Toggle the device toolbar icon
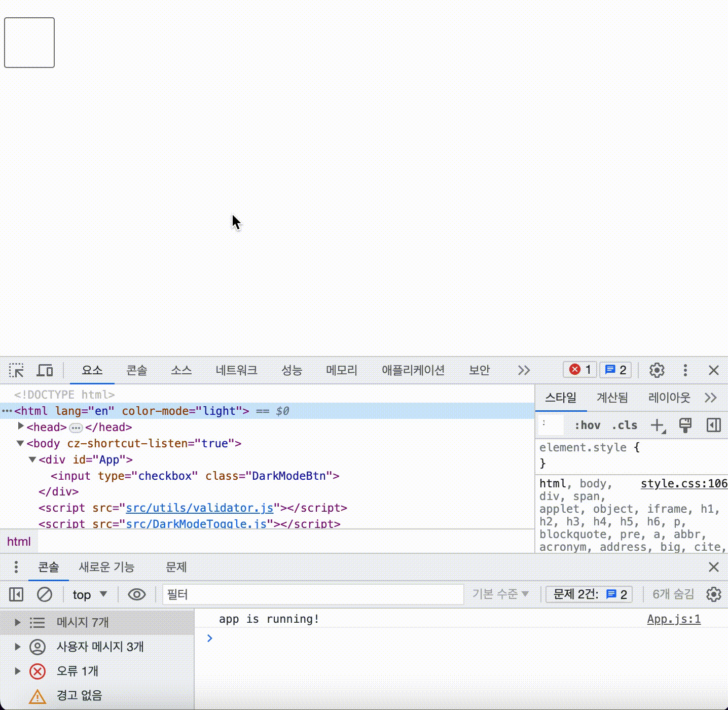 (45, 370)
